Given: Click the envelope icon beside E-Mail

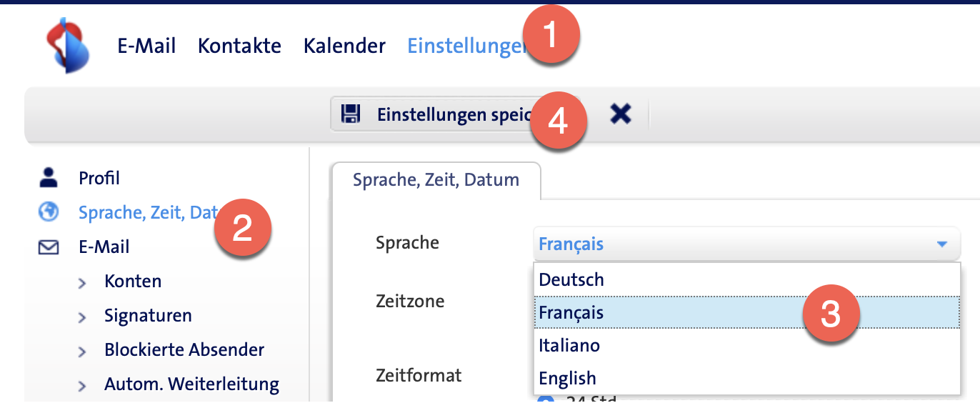Looking at the screenshot, I should pyautogui.click(x=49, y=247).
